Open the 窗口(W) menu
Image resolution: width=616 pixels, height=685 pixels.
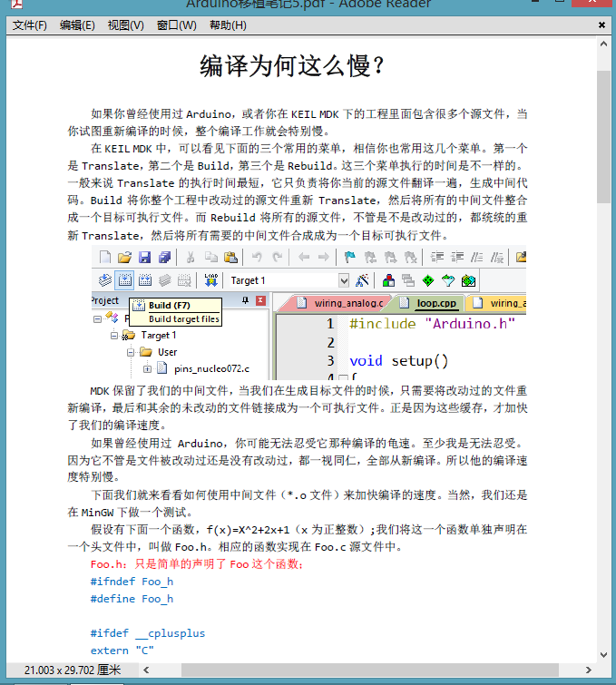(x=177, y=25)
